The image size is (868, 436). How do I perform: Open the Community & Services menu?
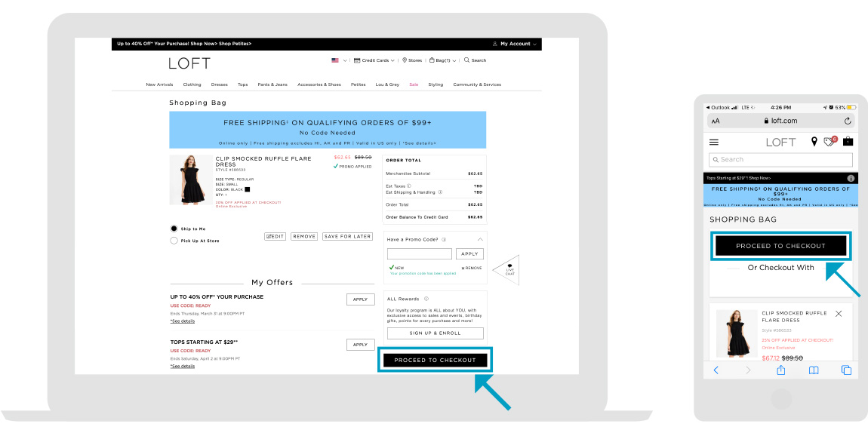[x=477, y=84]
